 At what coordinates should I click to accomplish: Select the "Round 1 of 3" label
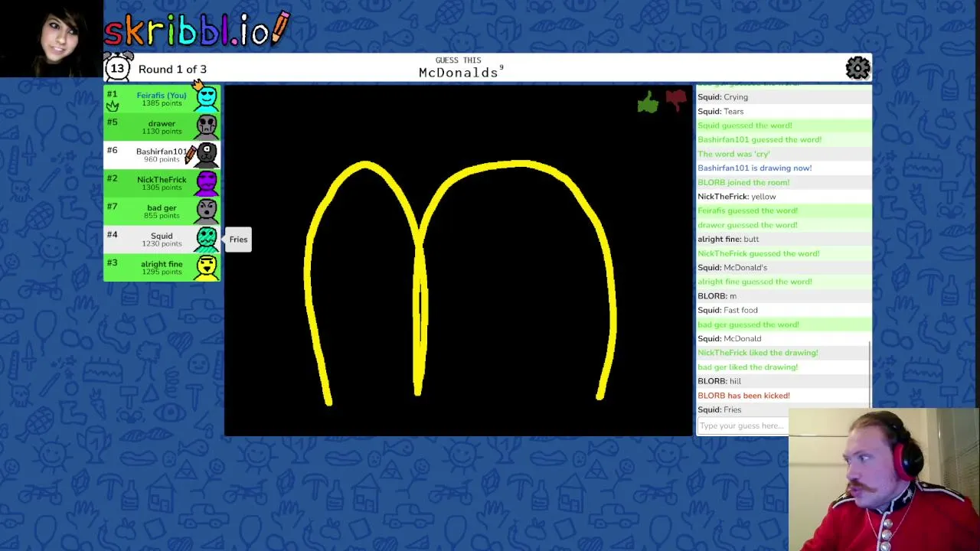172,69
